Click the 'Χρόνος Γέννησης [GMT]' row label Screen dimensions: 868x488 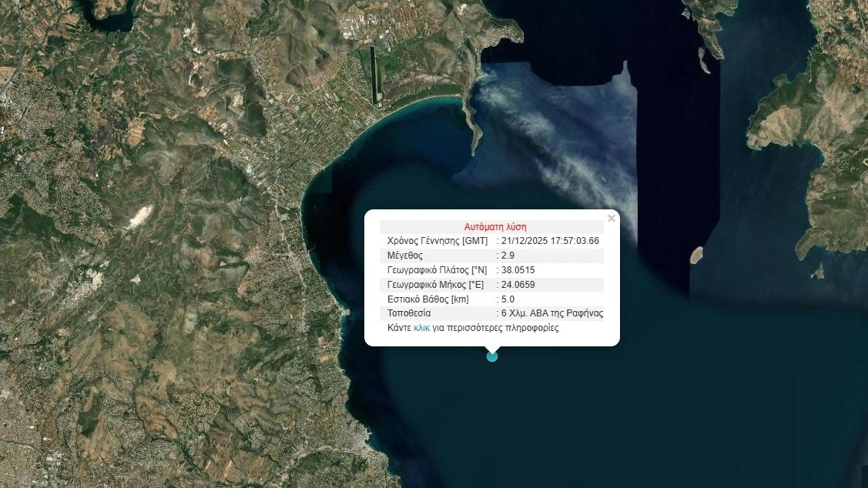tap(437, 241)
